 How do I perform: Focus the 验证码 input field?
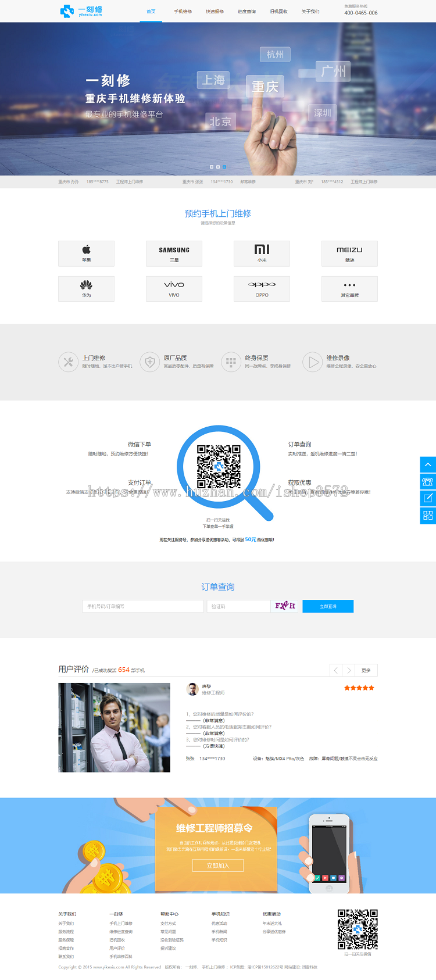(x=239, y=606)
